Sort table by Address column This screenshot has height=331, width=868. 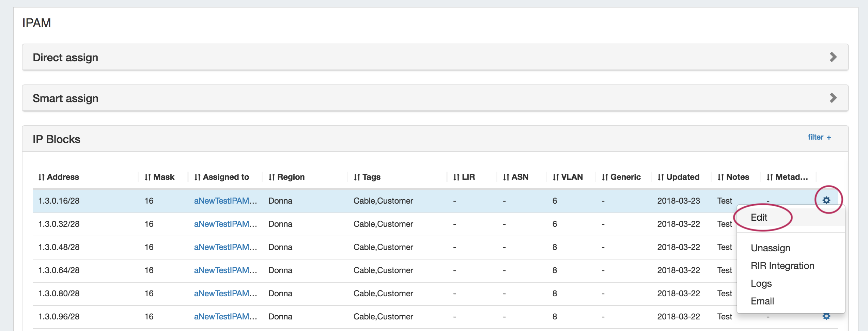(59, 177)
